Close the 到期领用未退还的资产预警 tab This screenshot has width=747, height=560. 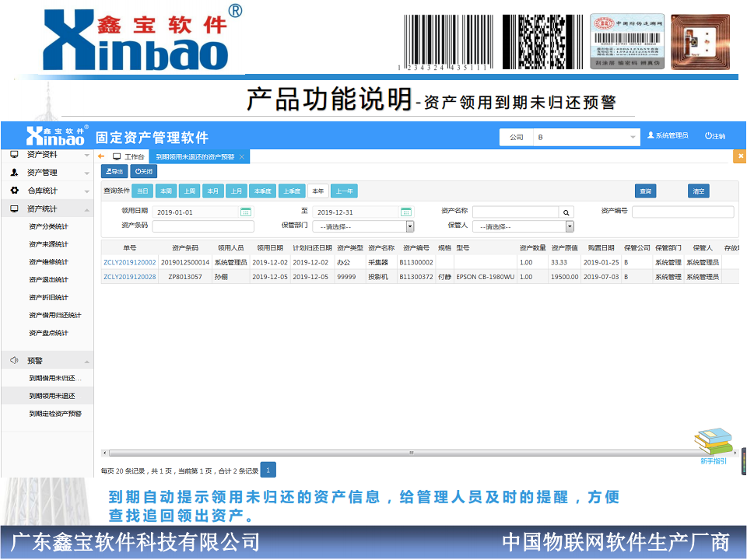(241, 156)
